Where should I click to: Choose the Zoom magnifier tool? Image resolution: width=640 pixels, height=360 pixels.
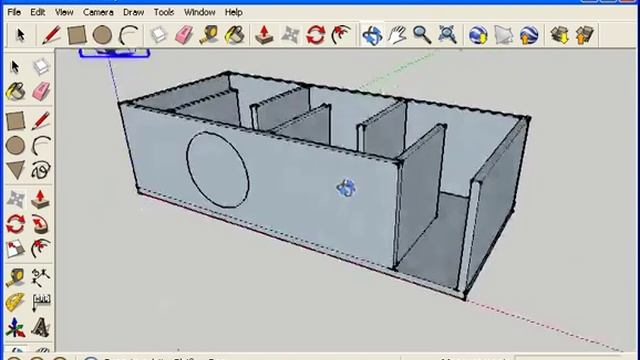pos(422,35)
